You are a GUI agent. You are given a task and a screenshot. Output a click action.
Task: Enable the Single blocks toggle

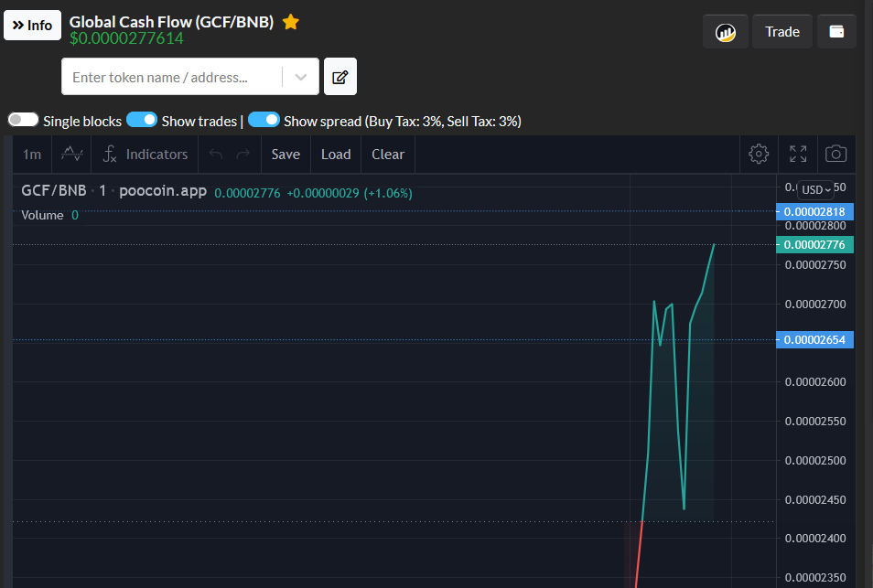(23, 120)
